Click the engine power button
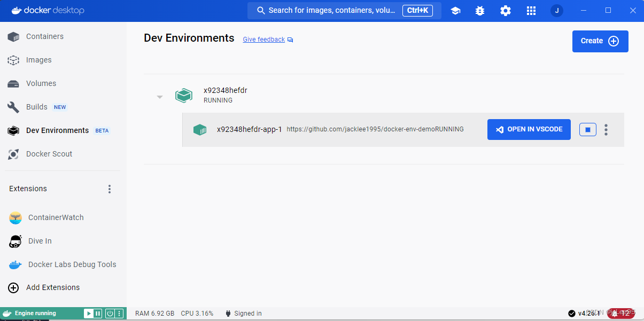This screenshot has width=644, height=321. coord(110,314)
